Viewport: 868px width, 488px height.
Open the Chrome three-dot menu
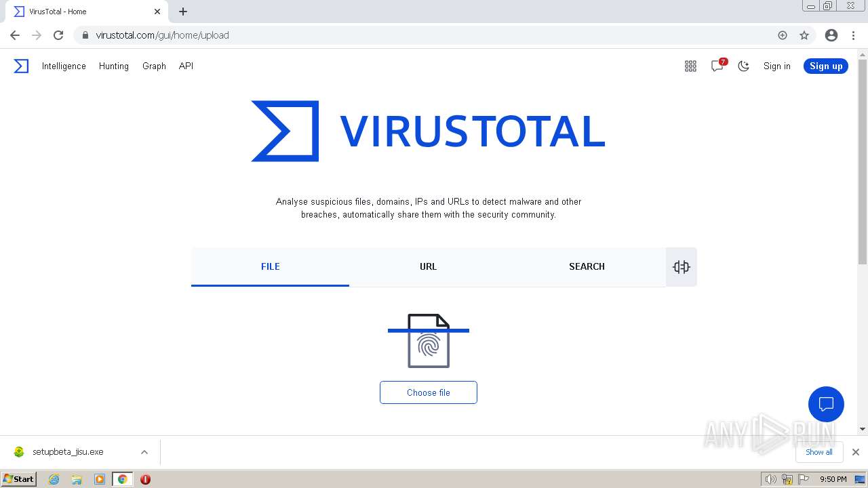point(853,35)
